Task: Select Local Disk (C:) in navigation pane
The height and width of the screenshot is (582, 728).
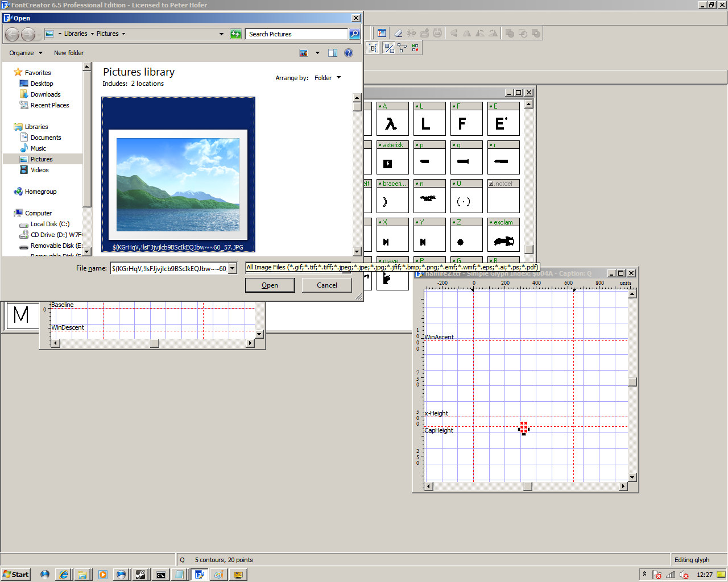Action: click(49, 224)
